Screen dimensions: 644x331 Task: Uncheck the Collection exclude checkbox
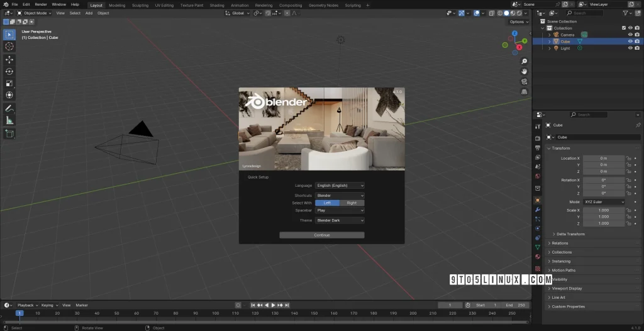click(x=624, y=28)
